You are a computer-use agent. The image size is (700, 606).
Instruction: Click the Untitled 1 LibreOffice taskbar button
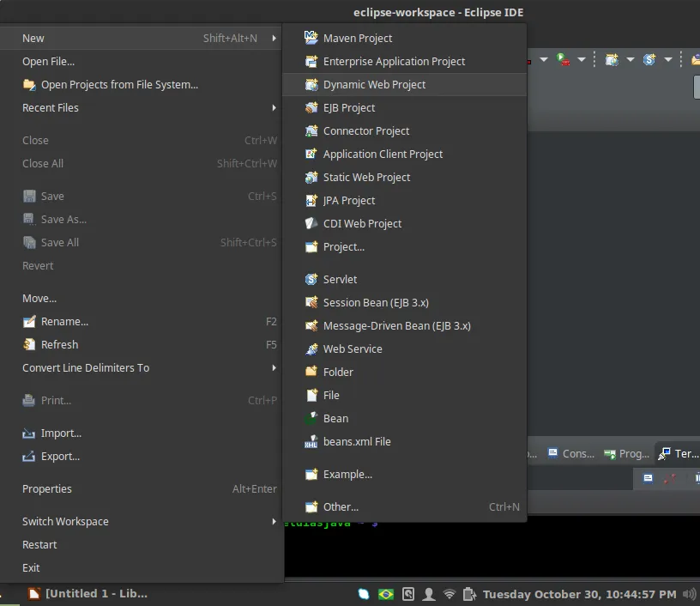point(87,593)
